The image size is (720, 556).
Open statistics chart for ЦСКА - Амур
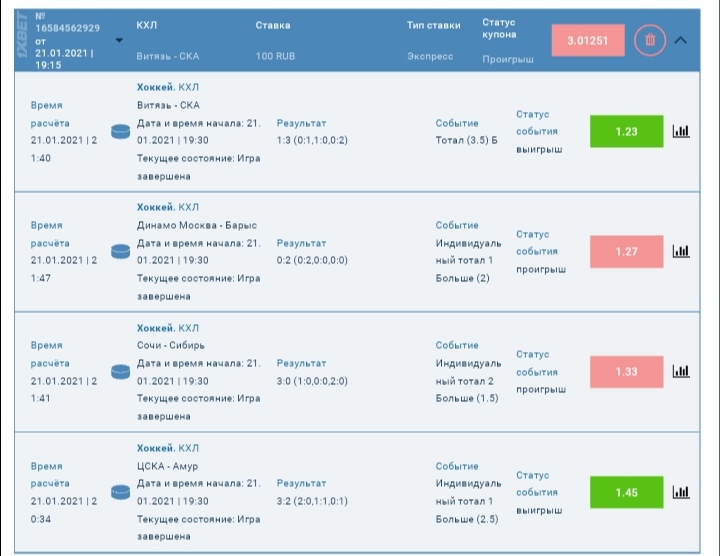point(681,491)
